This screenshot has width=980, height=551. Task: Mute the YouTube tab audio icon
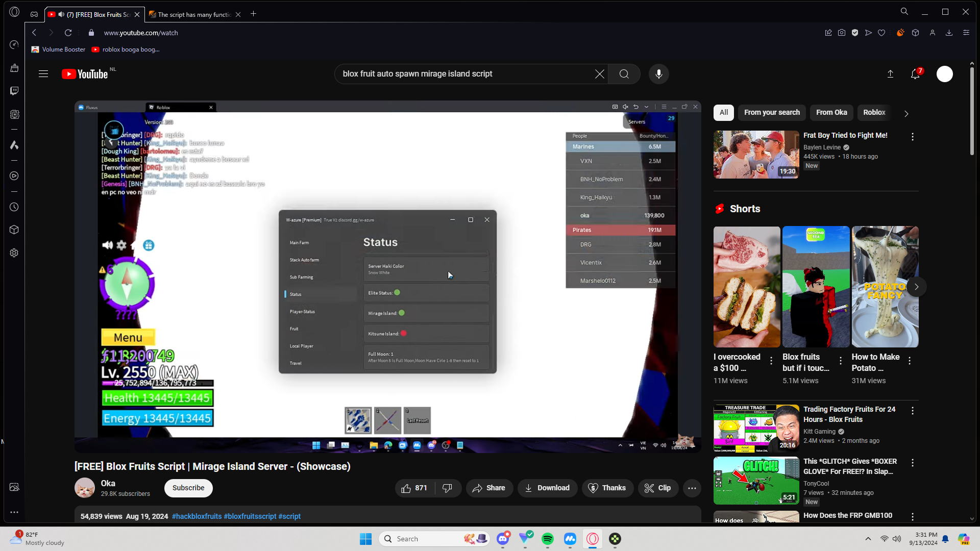(x=61, y=14)
